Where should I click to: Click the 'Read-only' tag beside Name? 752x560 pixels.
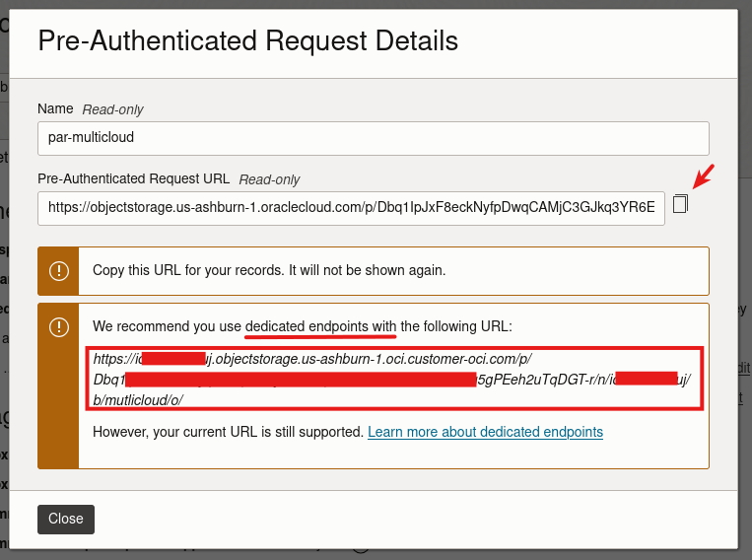click(x=112, y=109)
